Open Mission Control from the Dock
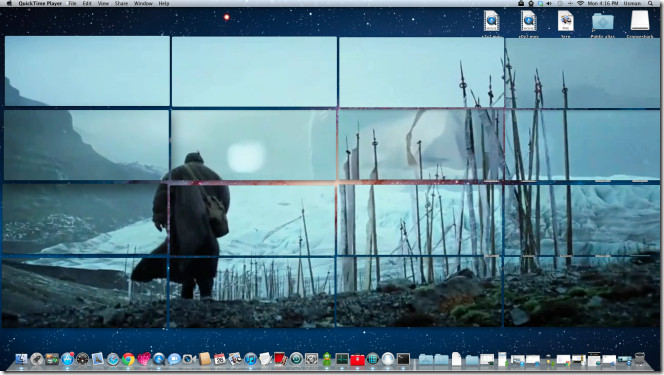The height and width of the screenshot is (375, 664). coord(52,359)
